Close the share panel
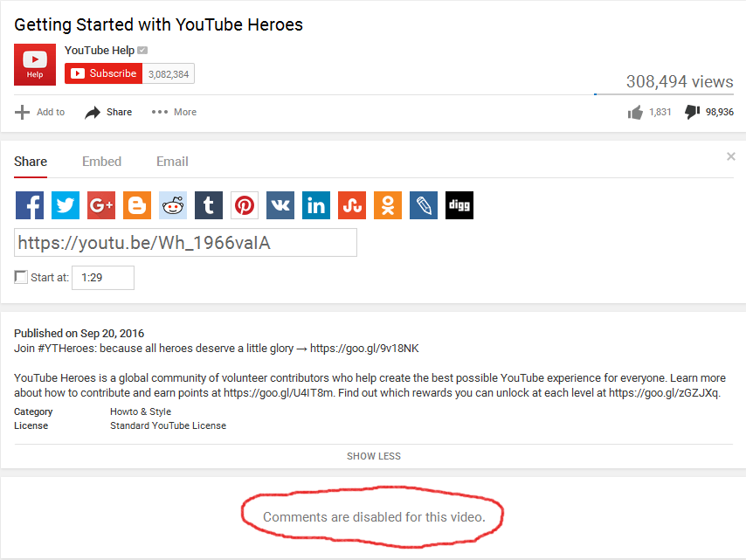This screenshot has height=560, width=746. pyautogui.click(x=731, y=156)
